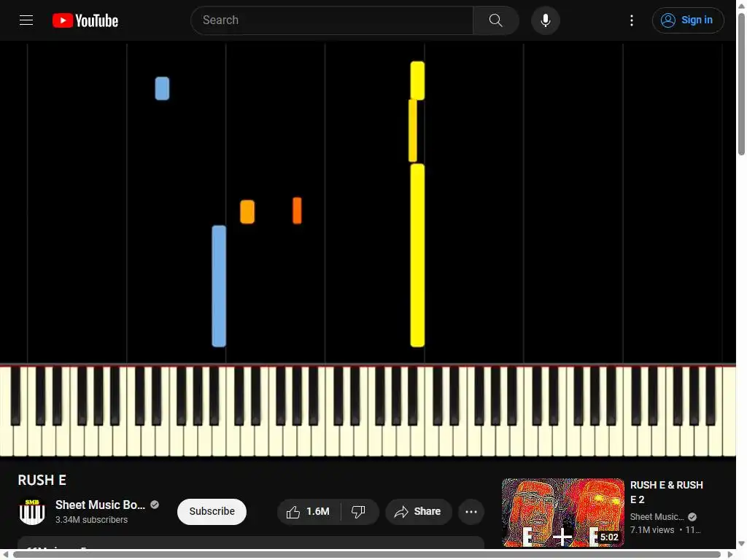Viewport: 747px width, 560px height.
Task: Go to the YouTube home logo
Action: [85, 20]
